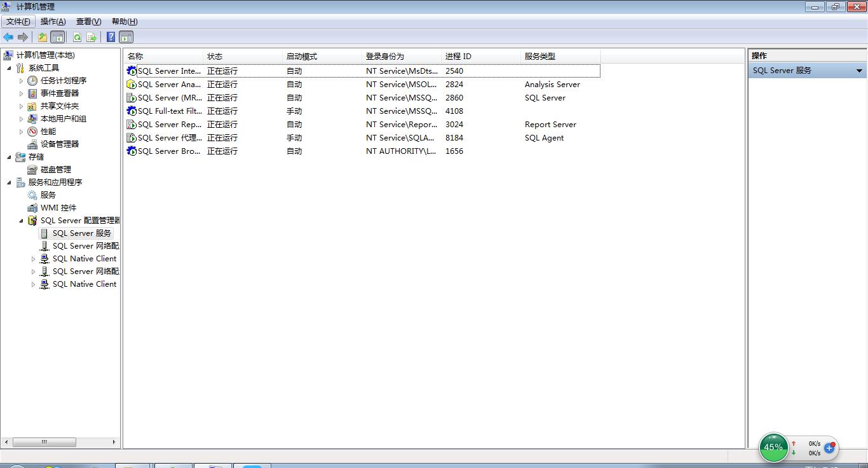Sort by the 启动模式 column header
Viewport: 868px width, 468px height.
click(322, 56)
